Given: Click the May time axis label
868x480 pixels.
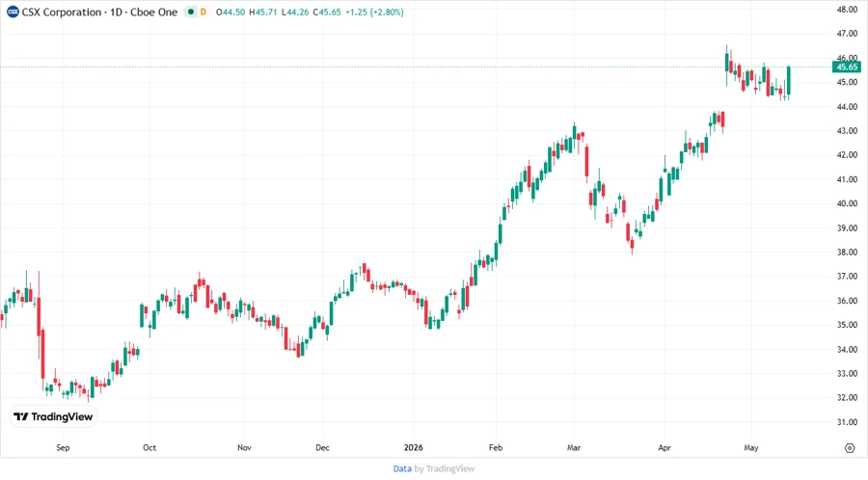Looking at the screenshot, I should coord(751,448).
